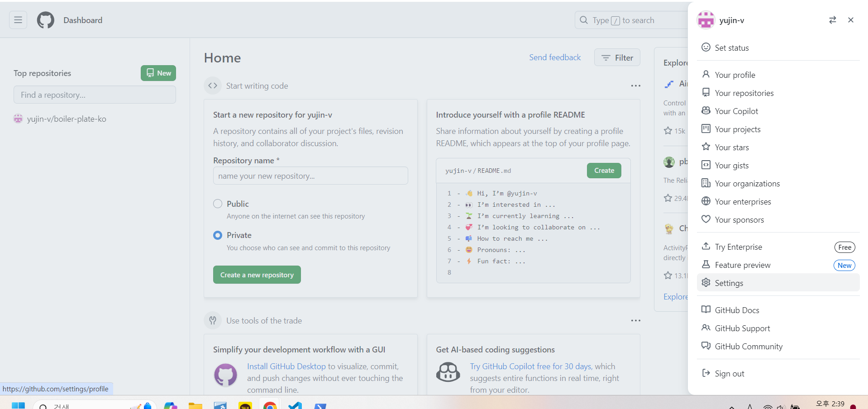868x409 pixels.
Task: Click the Try Enterprise upload icon
Action: 706,246
